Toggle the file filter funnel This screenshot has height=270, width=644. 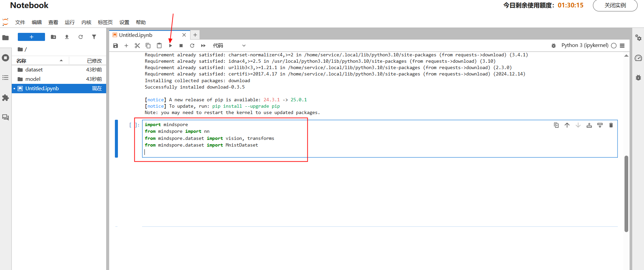coord(94,37)
